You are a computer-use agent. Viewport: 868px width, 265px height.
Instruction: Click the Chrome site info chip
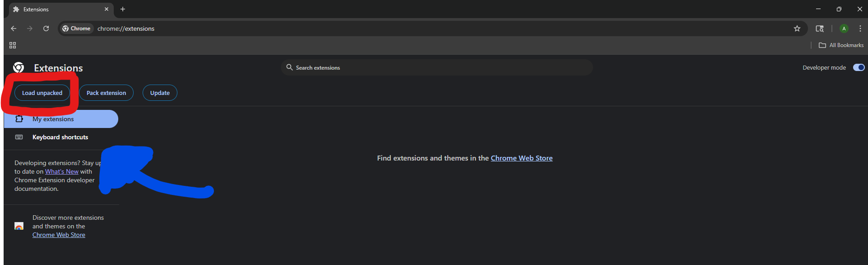[x=76, y=28]
